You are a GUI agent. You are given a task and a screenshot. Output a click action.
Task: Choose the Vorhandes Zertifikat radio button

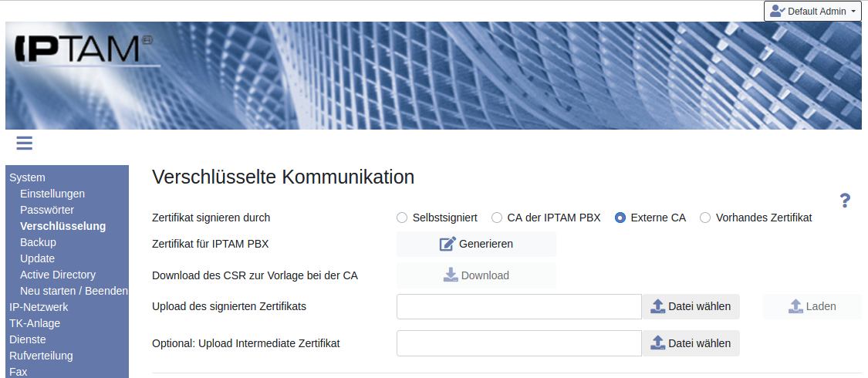tap(705, 218)
